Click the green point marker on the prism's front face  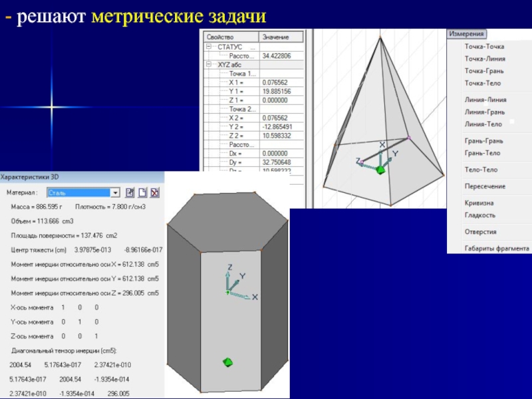(228, 362)
